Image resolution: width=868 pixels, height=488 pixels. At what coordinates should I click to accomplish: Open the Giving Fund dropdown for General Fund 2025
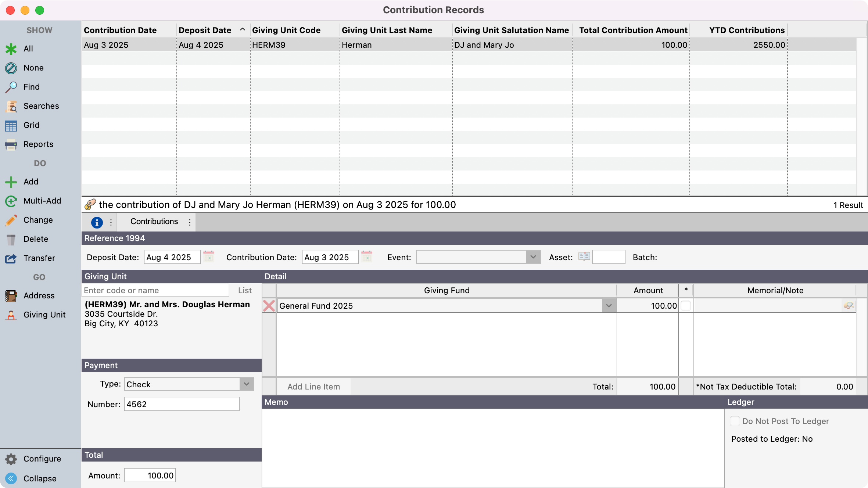(x=608, y=305)
